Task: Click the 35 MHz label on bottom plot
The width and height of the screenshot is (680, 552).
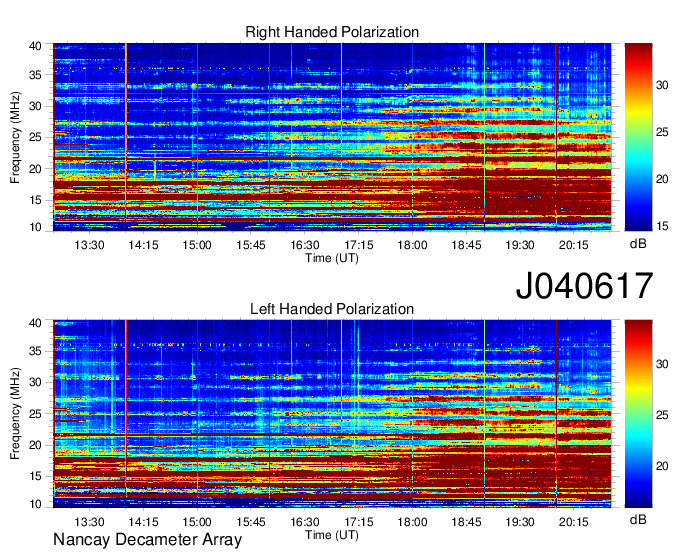Action: (35, 352)
